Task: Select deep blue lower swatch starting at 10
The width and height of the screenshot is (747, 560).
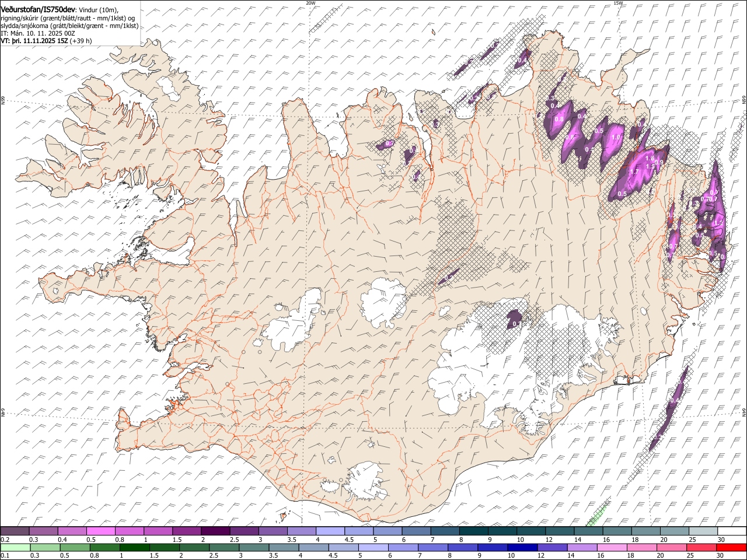Action: [x=522, y=547]
